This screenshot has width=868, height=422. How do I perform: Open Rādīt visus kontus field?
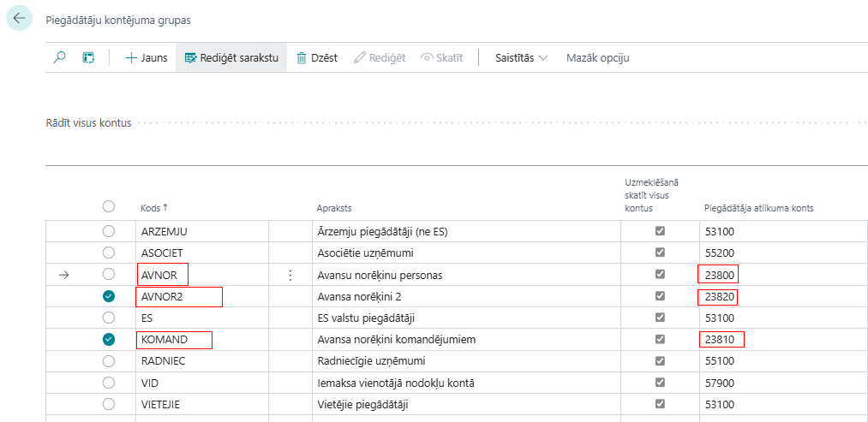point(88,122)
